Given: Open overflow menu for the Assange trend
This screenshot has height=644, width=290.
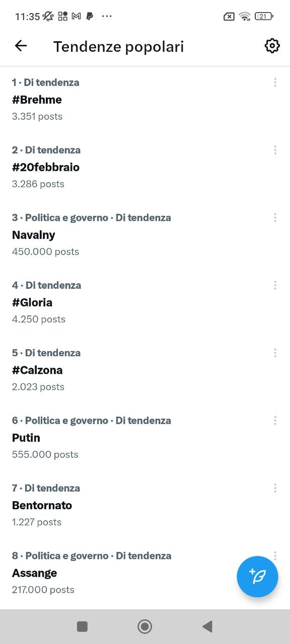Looking at the screenshot, I should point(275,555).
